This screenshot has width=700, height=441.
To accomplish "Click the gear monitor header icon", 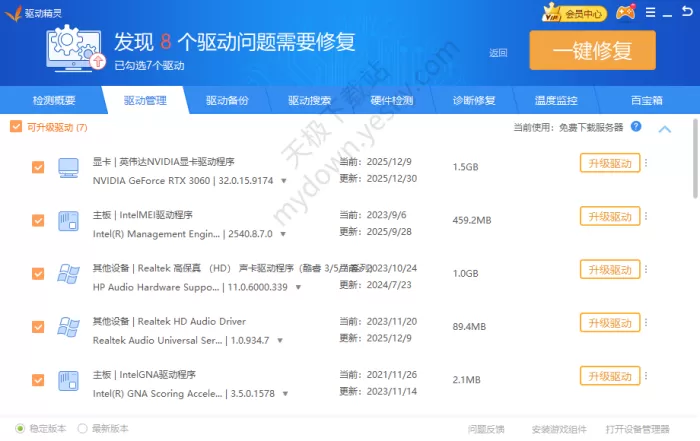I will (x=75, y=49).
